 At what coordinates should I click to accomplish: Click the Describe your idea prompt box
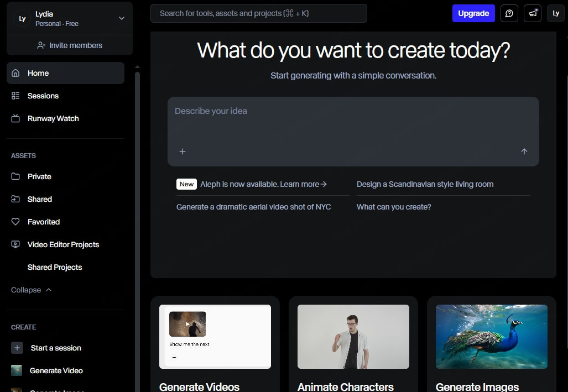pyautogui.click(x=353, y=132)
